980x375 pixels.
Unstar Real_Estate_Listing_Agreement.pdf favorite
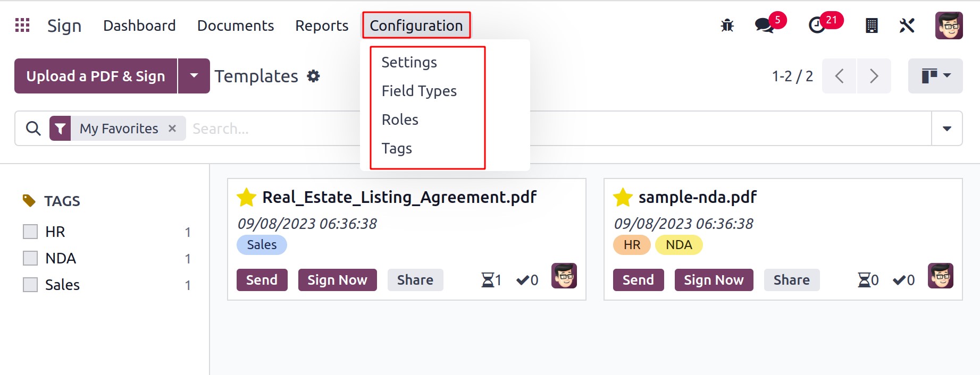247,197
